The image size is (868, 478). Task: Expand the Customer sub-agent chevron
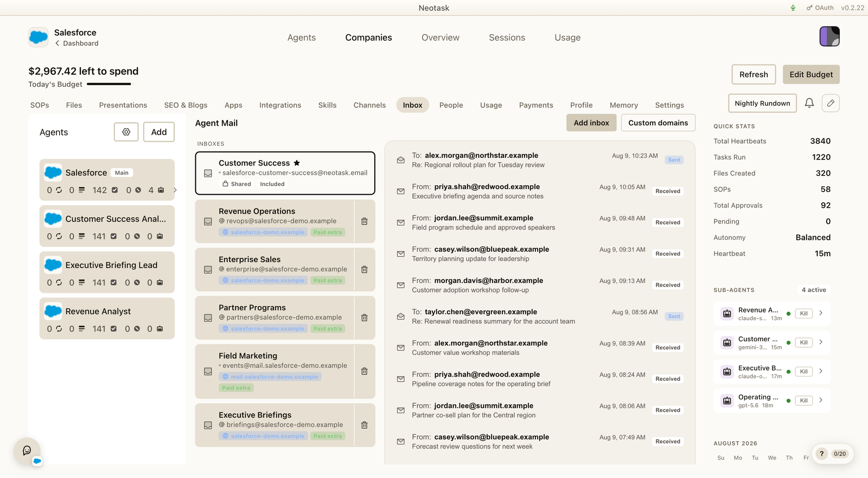821,342
